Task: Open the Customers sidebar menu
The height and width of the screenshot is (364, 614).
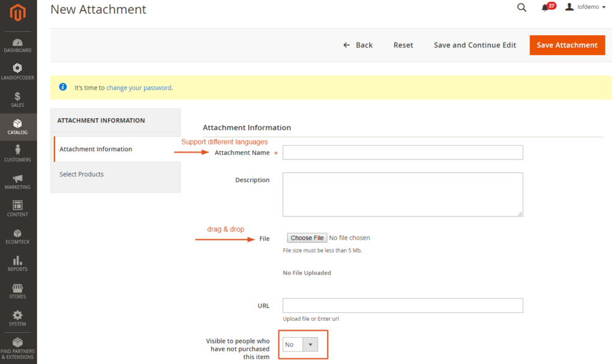Action: tap(17, 154)
